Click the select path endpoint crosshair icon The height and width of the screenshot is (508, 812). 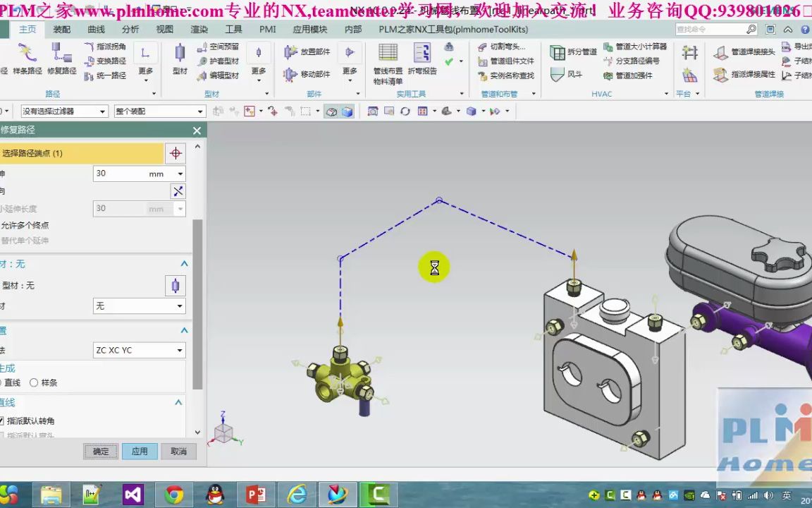point(176,153)
